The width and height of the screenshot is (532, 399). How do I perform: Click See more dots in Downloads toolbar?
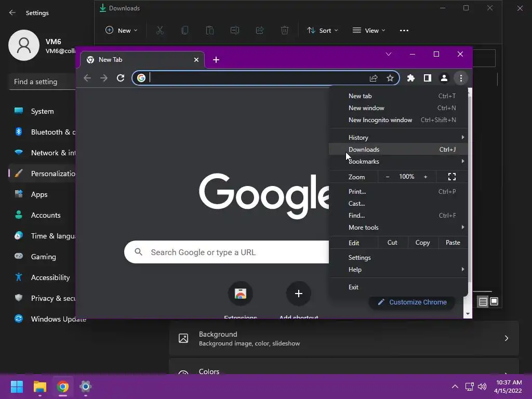pyautogui.click(x=404, y=31)
